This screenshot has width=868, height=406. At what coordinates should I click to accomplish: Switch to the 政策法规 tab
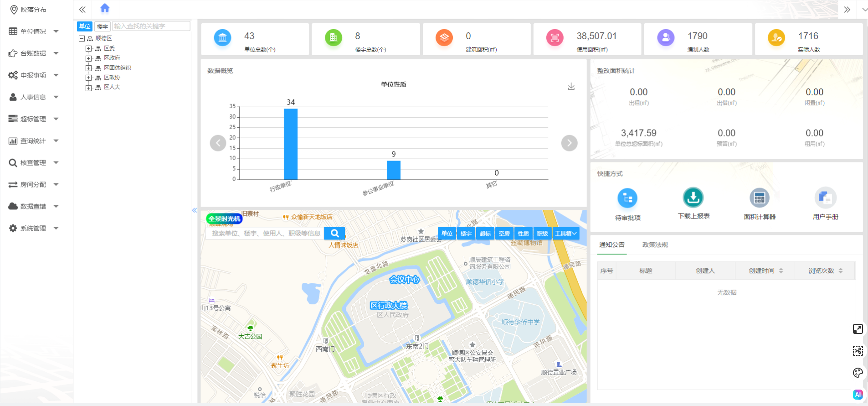point(655,245)
